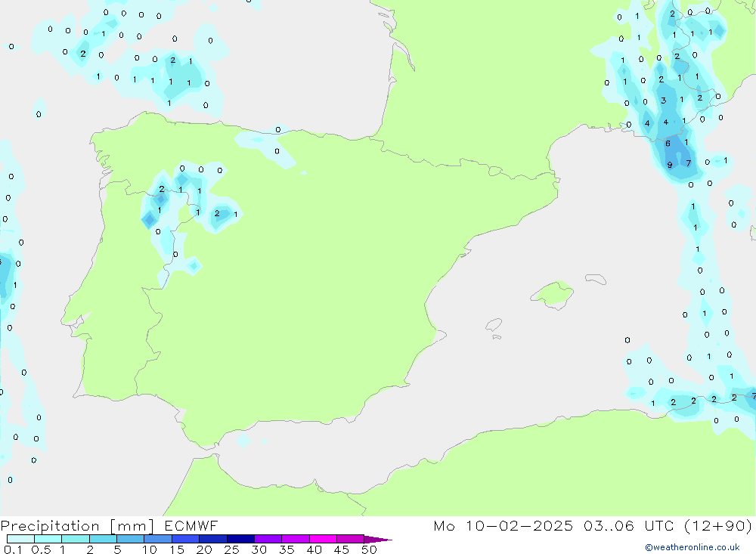Image resolution: width=756 pixels, height=554 pixels.
Task: Click Mallorca island on the map
Action: coord(553,294)
